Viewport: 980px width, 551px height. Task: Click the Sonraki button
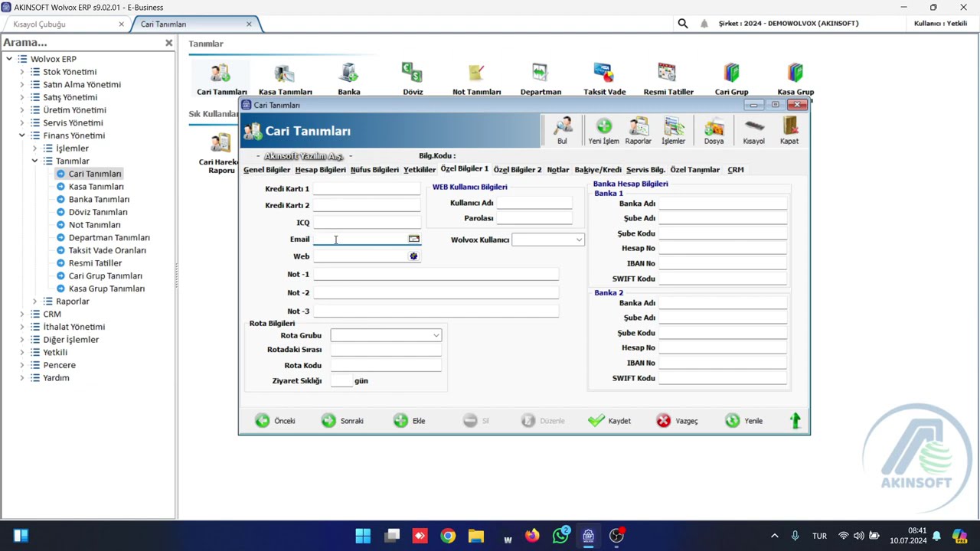[x=342, y=421]
